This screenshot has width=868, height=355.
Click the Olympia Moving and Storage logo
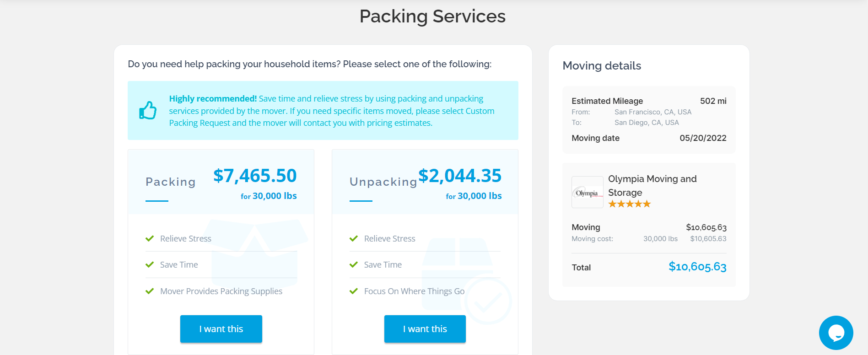point(587,192)
